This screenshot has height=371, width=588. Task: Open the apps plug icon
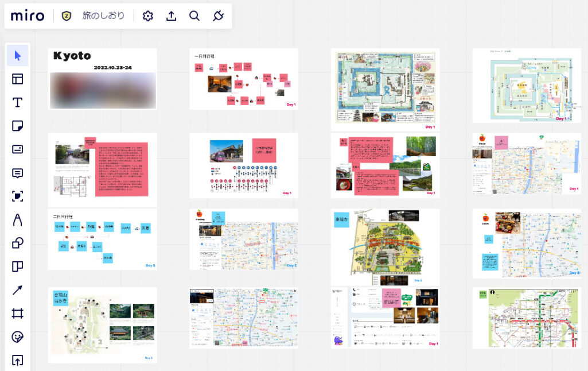(218, 16)
